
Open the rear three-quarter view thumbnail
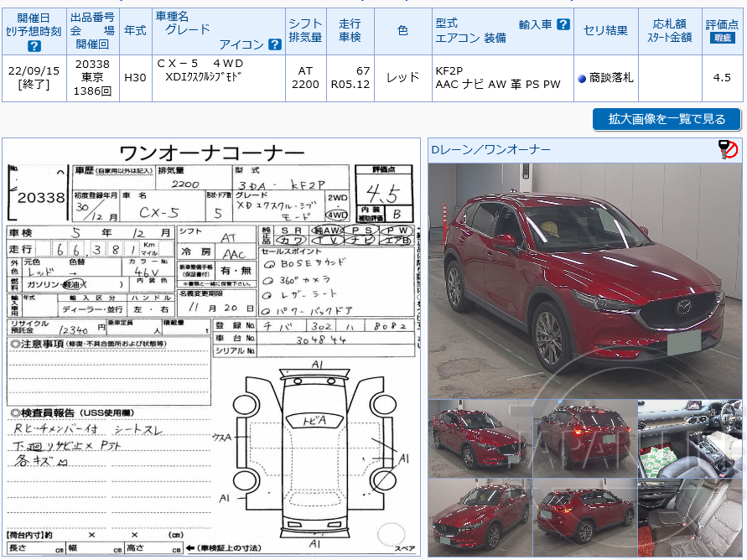pos(586,517)
